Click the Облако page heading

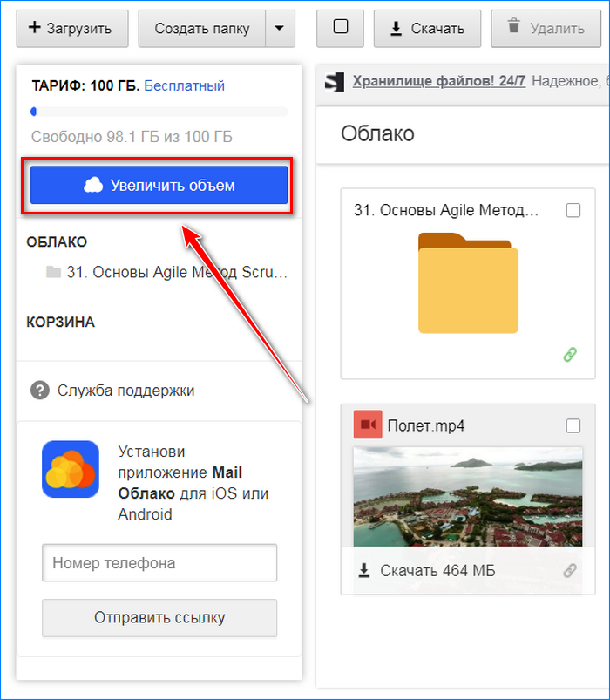[377, 133]
